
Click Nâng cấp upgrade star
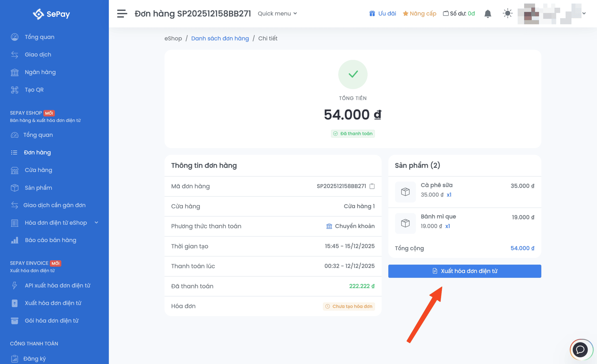tap(419, 13)
